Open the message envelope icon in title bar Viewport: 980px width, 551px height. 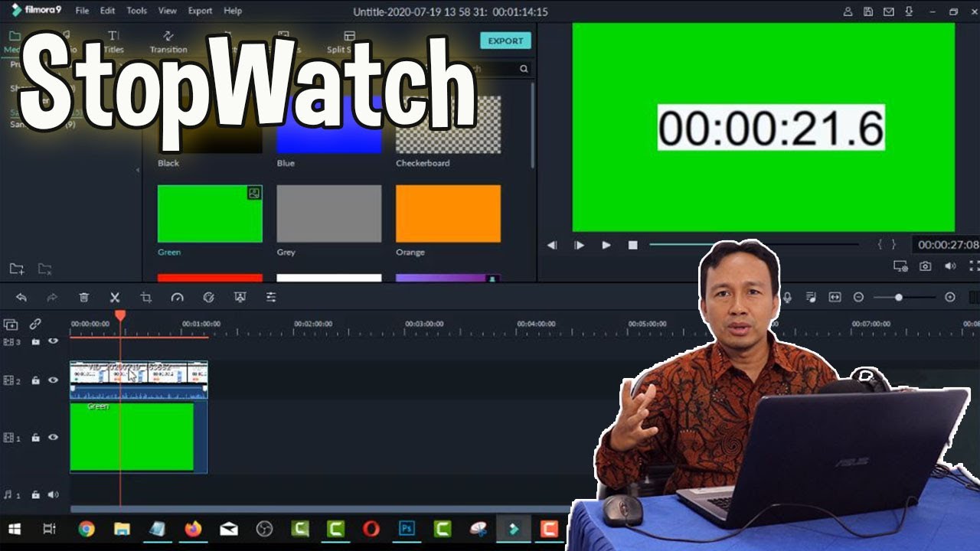[x=889, y=11]
